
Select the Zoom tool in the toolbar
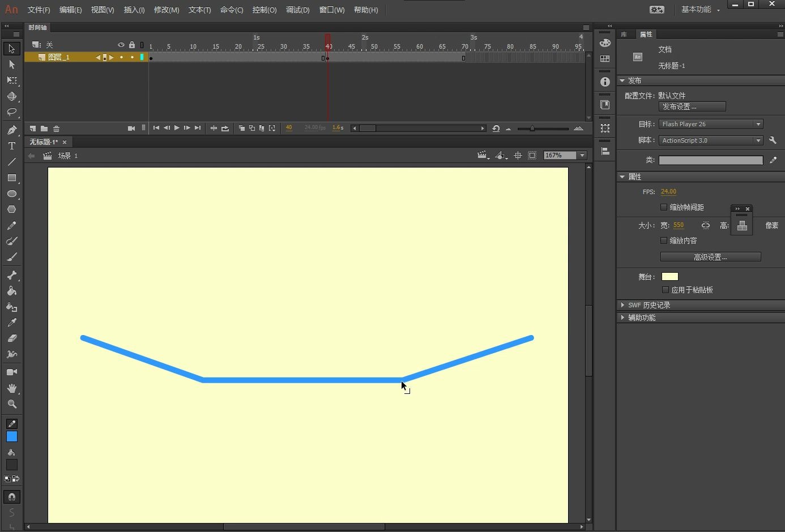click(11, 404)
